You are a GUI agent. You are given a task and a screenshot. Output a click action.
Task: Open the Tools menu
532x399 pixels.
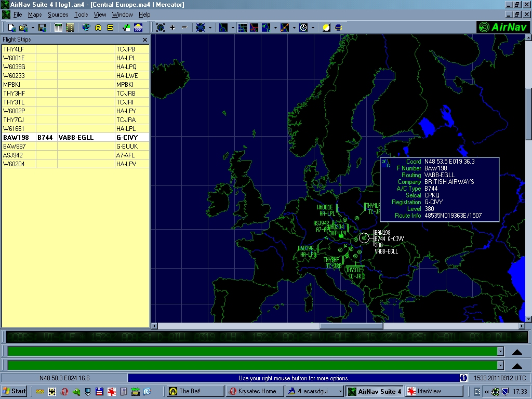[x=81, y=15]
